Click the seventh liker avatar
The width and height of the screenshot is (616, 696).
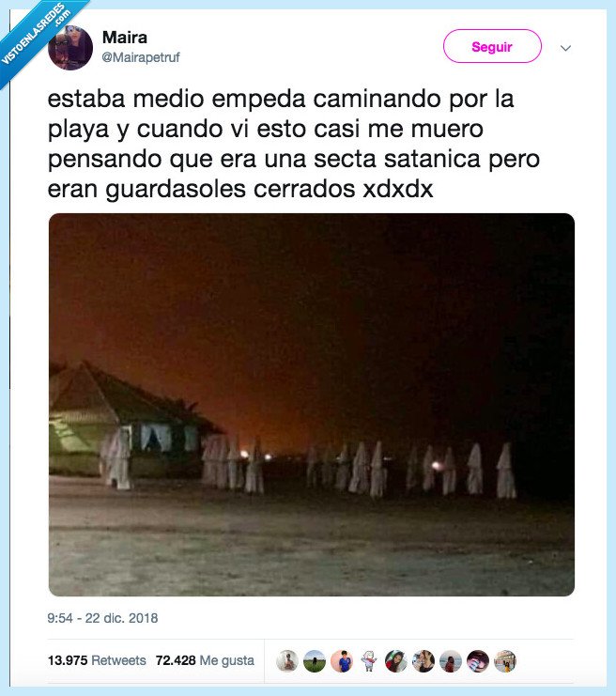click(x=451, y=661)
